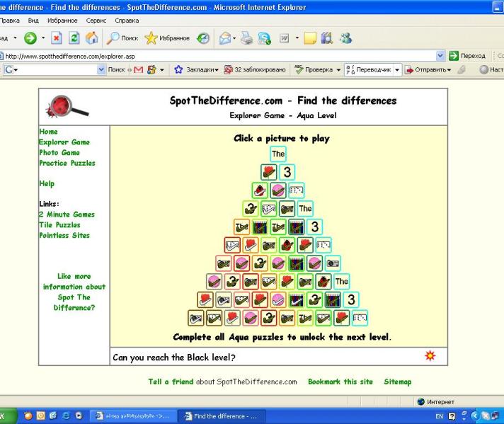Open the Photo Game link
This screenshot has width=504, height=424.
pos(59,152)
